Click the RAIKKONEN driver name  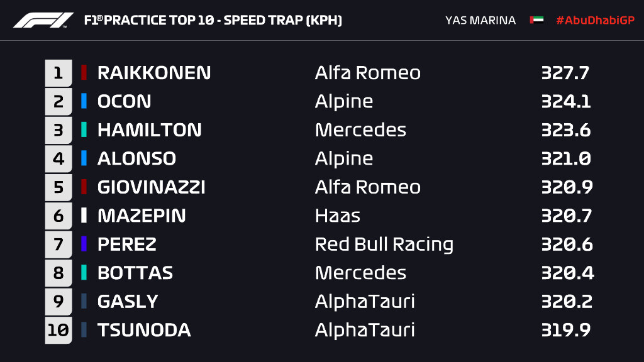(x=154, y=73)
